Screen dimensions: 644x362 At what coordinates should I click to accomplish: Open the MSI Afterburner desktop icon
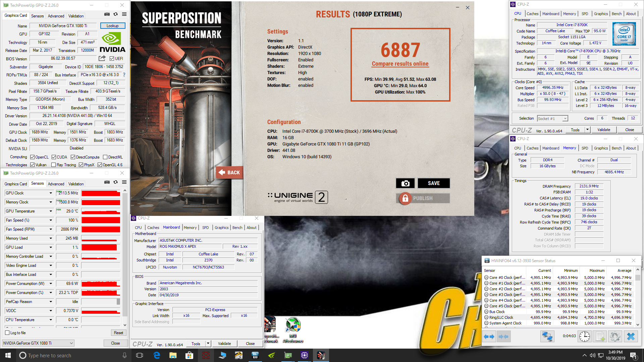293,330
